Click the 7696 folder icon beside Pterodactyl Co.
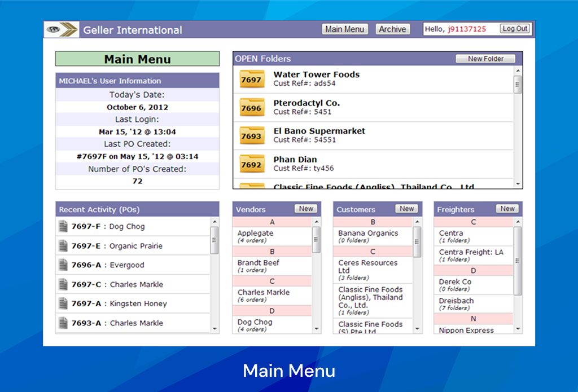Image resolution: width=578 pixels, height=392 pixels. [x=251, y=108]
